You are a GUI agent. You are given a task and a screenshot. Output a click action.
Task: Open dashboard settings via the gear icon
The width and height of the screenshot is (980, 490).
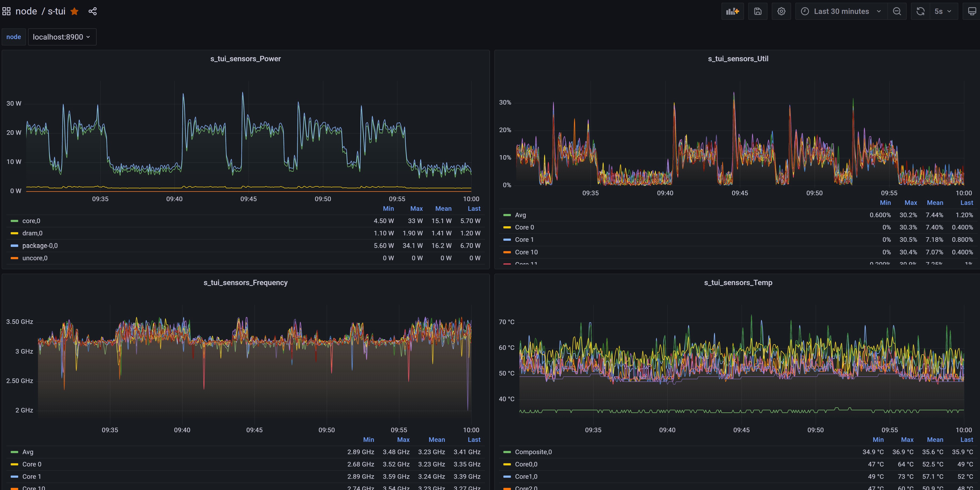tap(781, 11)
